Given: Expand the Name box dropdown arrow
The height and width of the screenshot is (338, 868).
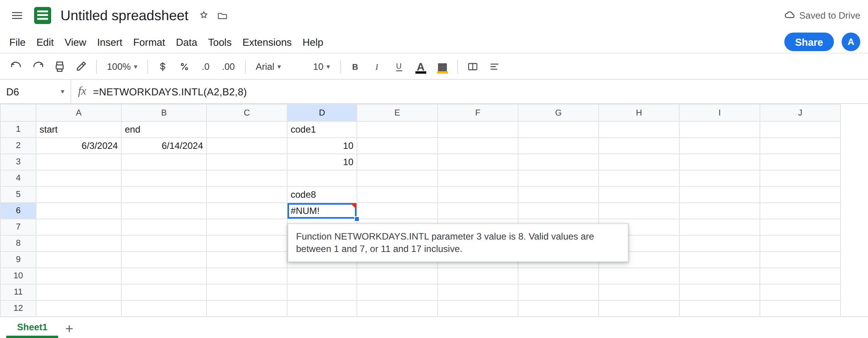Looking at the screenshot, I should [x=62, y=92].
